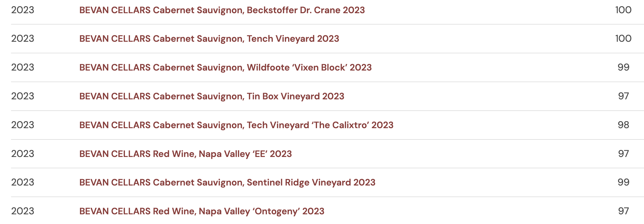The width and height of the screenshot is (644, 224).
Task: Click the 97 score in Tin Box Vineyard row
Action: [623, 96]
